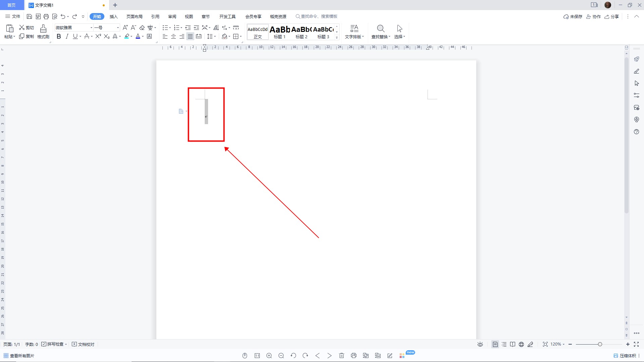Open the Insert (插入) ribbon tab
The height and width of the screenshot is (362, 644).
click(113, 16)
